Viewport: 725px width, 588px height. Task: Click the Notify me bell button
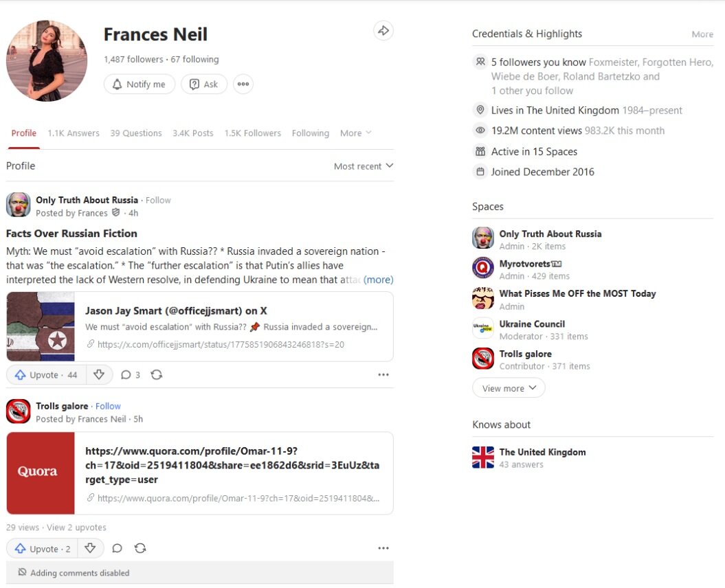point(140,84)
